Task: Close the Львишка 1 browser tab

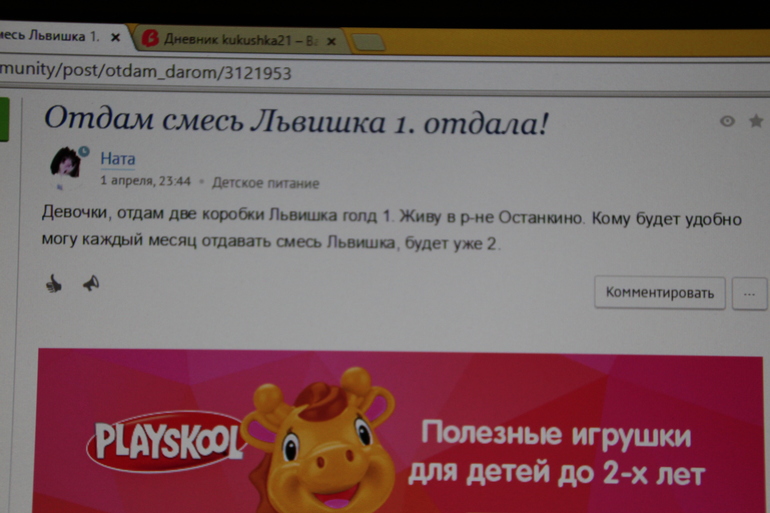Action: (116, 38)
